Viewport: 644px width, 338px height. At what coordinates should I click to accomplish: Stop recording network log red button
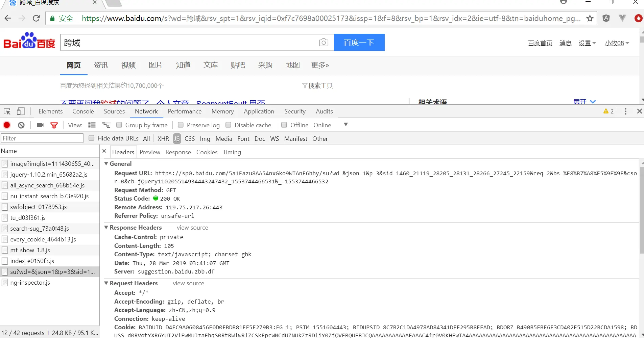(x=7, y=125)
